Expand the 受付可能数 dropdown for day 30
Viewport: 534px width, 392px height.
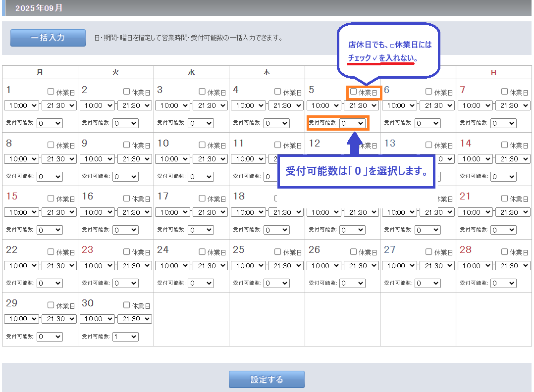125,337
